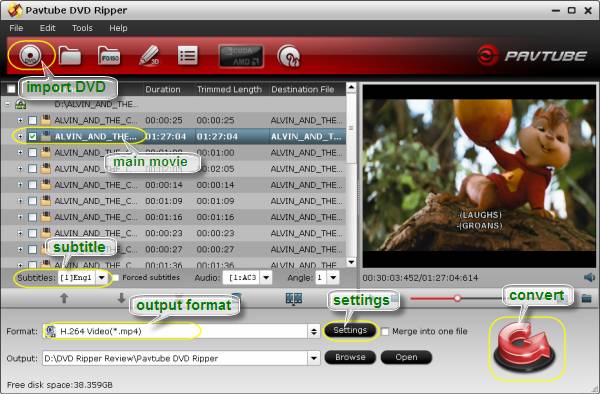The height and width of the screenshot is (394, 600).
Task: Click the Settings button
Action: (350, 330)
